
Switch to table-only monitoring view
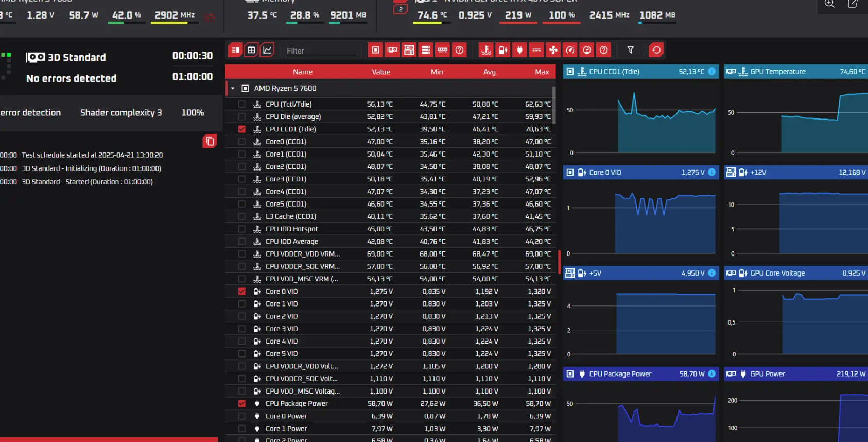(251, 50)
